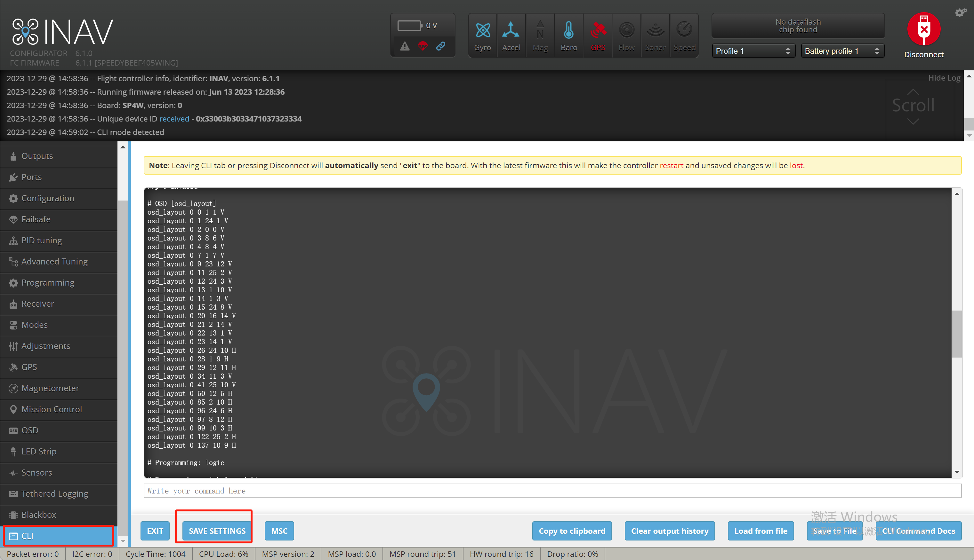Screen dimensions: 974x560
Task: Click the red failsafe parachute icon
Action: click(x=423, y=46)
